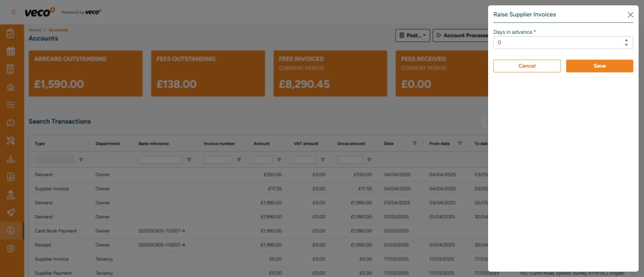Image resolution: width=644 pixels, height=277 pixels.
Task: Expand the Post... dropdown button
Action: coord(413,36)
